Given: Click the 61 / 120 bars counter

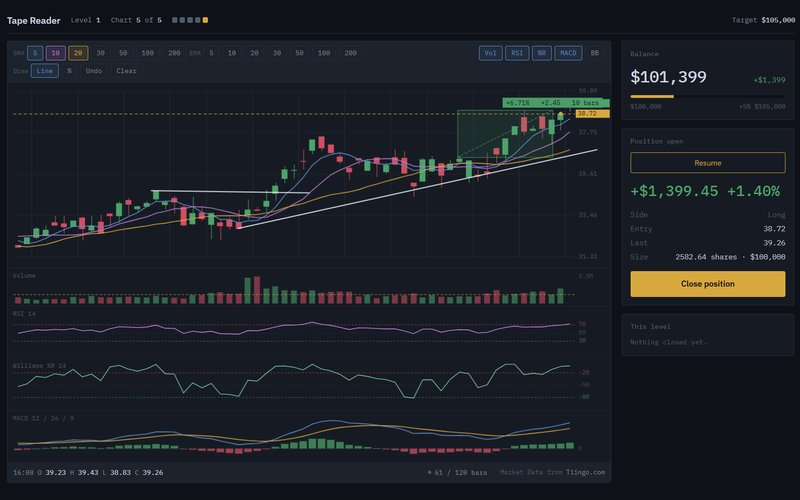Looking at the screenshot, I should [461, 472].
